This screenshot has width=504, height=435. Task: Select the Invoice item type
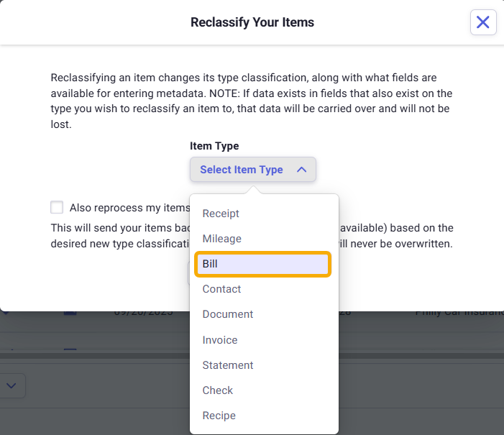coord(220,340)
